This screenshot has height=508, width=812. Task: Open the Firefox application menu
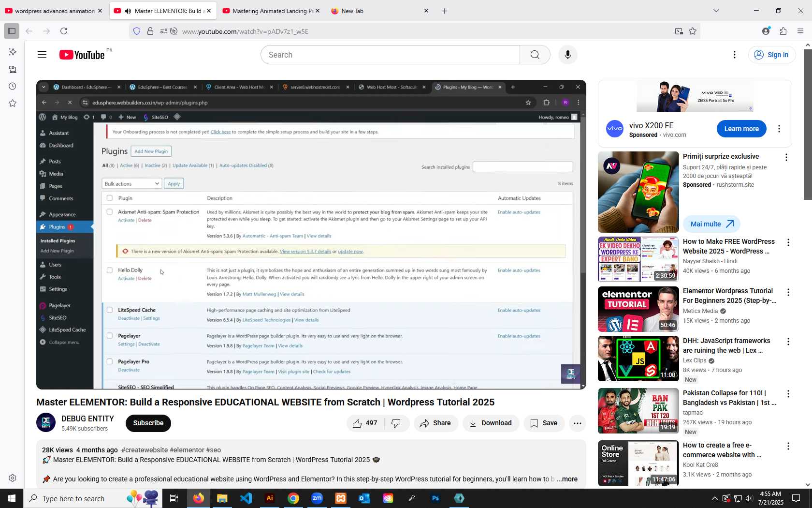coord(800,31)
